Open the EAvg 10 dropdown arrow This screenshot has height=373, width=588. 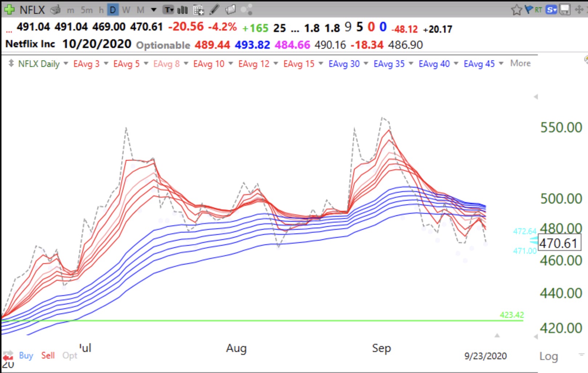click(x=230, y=63)
